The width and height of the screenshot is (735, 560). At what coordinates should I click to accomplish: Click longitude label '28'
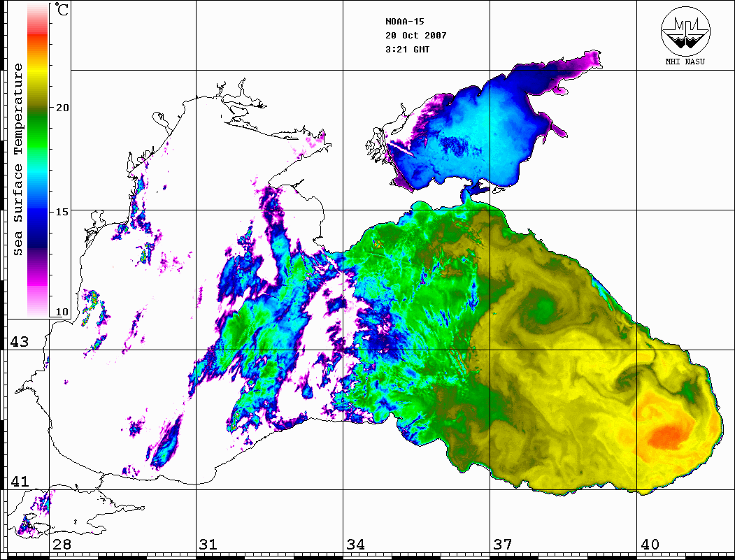pyautogui.click(x=62, y=545)
